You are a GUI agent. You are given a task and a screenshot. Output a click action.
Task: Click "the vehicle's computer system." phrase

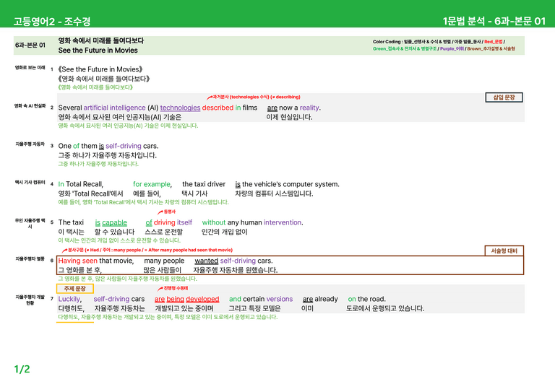291,184
